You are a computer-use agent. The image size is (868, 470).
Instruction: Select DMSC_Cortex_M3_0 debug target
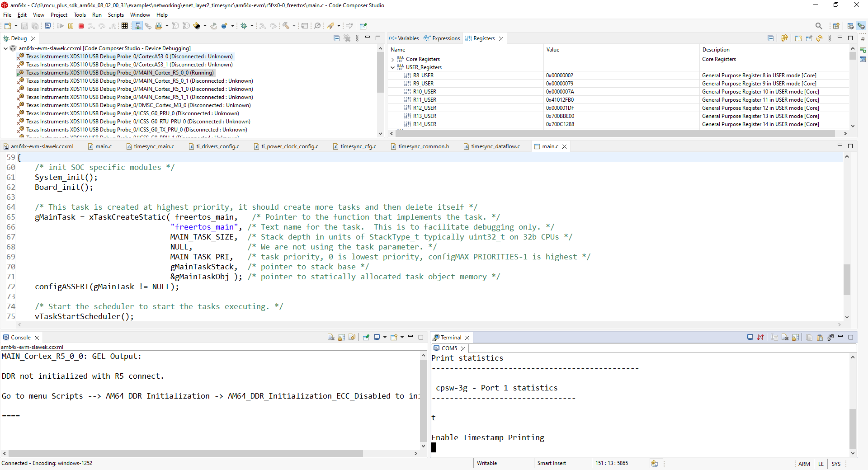[134, 105]
